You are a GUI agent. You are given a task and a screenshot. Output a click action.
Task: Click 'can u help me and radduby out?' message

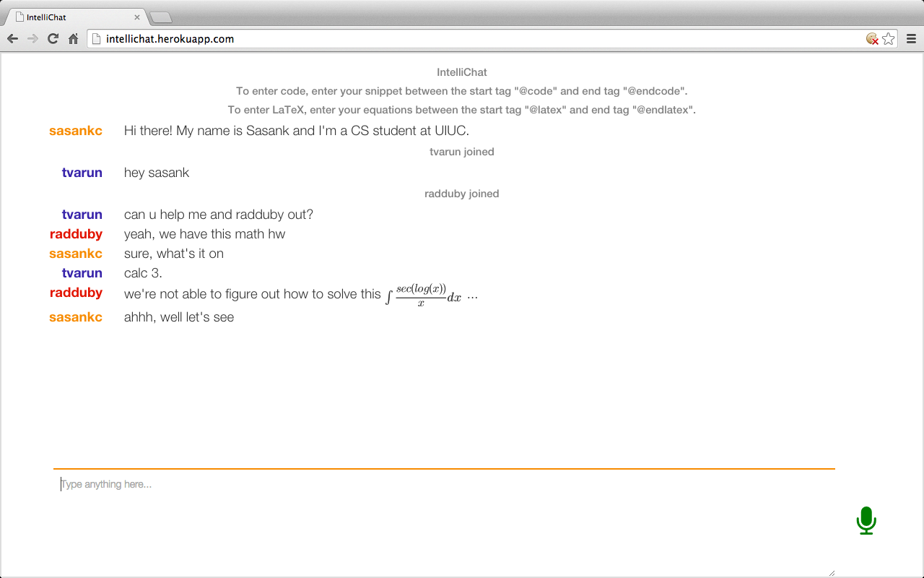[219, 215]
